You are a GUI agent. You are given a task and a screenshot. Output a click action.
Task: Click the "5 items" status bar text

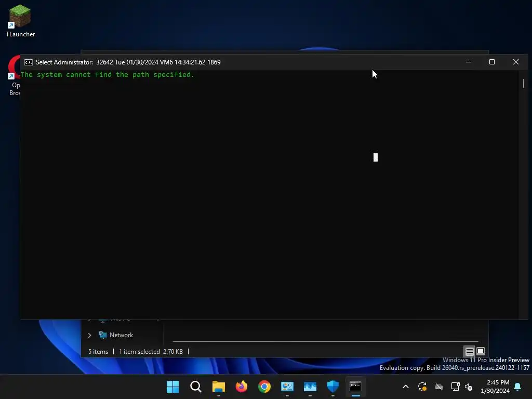[x=98, y=352]
